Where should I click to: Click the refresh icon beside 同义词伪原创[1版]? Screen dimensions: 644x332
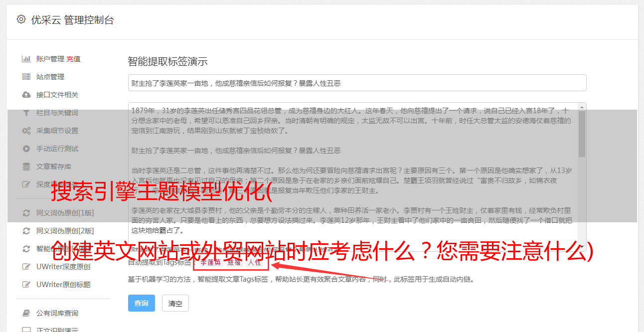pyautogui.click(x=26, y=213)
